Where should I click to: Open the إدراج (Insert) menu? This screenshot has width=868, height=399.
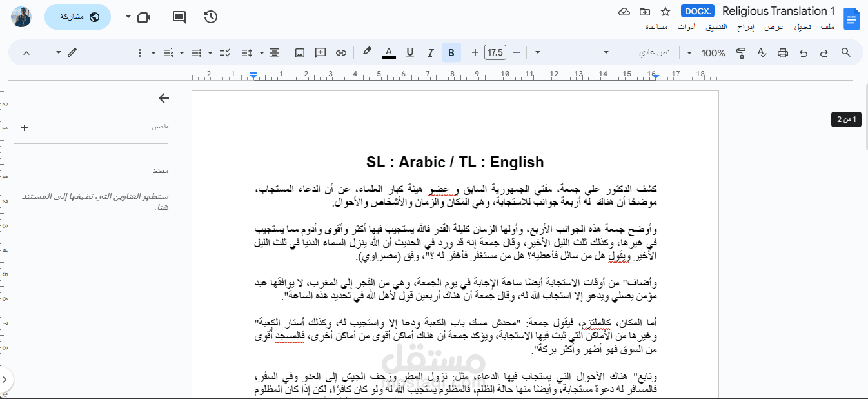pyautogui.click(x=746, y=27)
